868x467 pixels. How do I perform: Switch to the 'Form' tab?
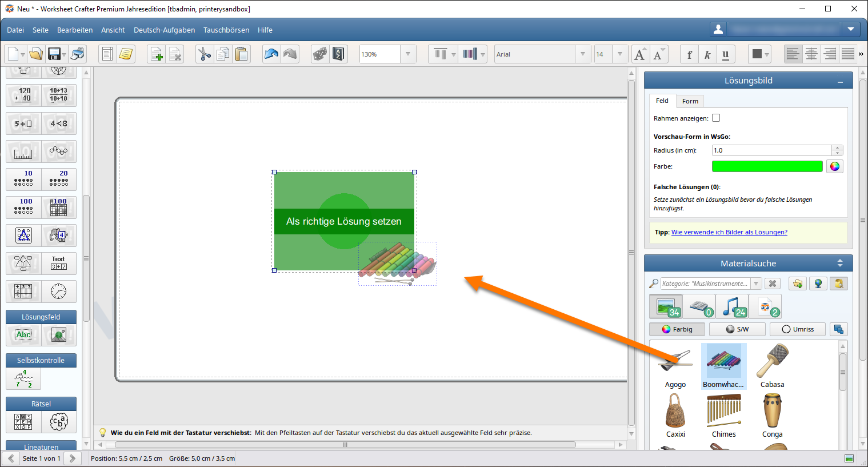click(690, 101)
